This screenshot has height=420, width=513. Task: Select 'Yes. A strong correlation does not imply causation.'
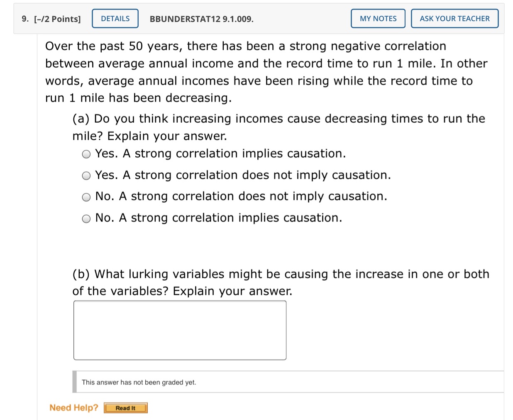86,175
